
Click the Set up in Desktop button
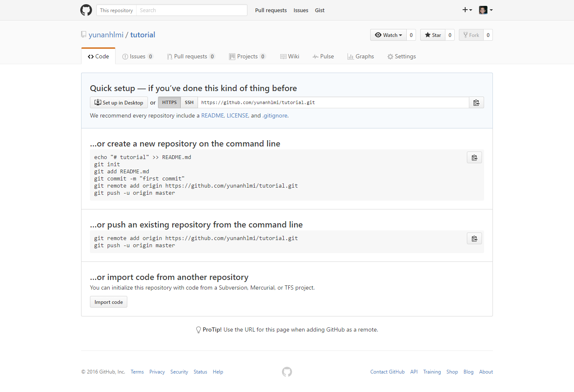[118, 103]
